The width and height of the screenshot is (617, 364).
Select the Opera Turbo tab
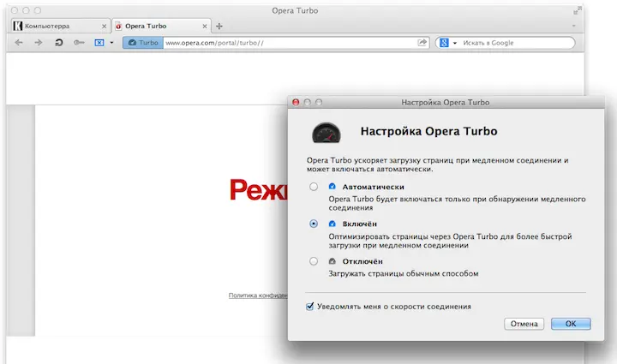159,27
